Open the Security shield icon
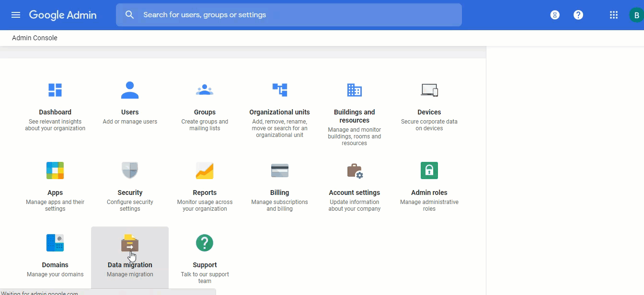644x295 pixels. pos(130,170)
